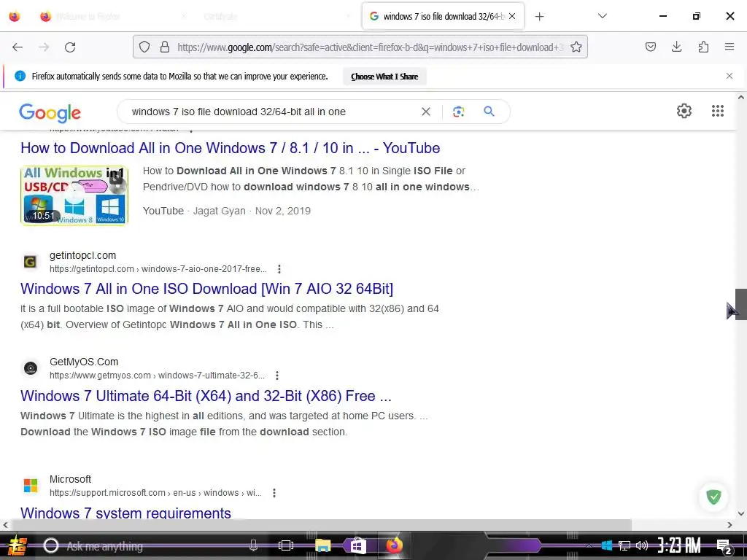The height and width of the screenshot is (560, 747).
Task: Click the scroll right arrow
Action: coord(729,525)
